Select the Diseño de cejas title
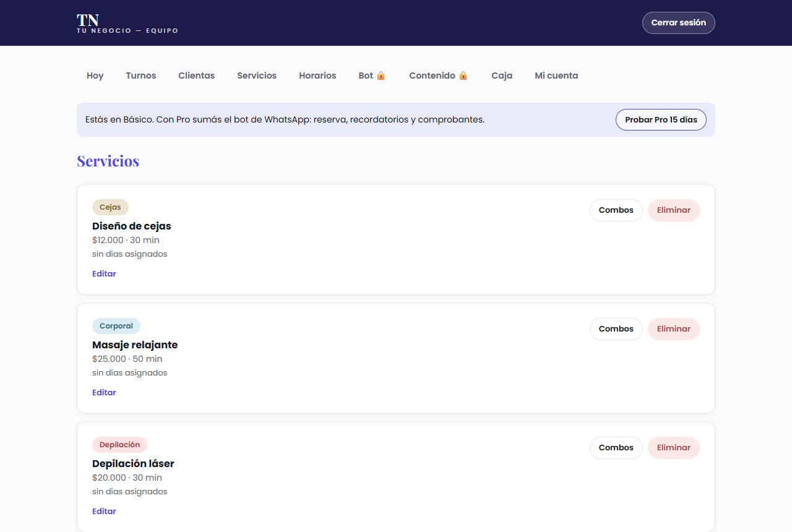The height and width of the screenshot is (532, 792). [132, 226]
